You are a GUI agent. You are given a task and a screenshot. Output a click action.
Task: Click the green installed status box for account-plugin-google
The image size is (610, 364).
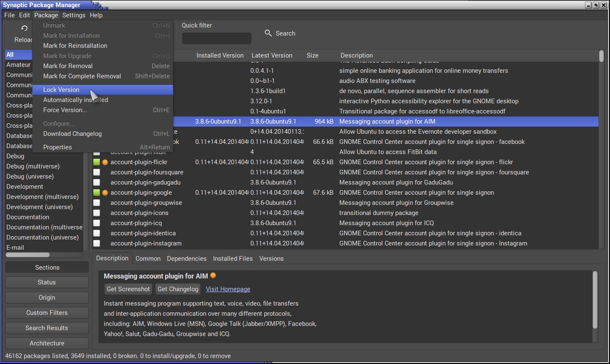[97, 193]
